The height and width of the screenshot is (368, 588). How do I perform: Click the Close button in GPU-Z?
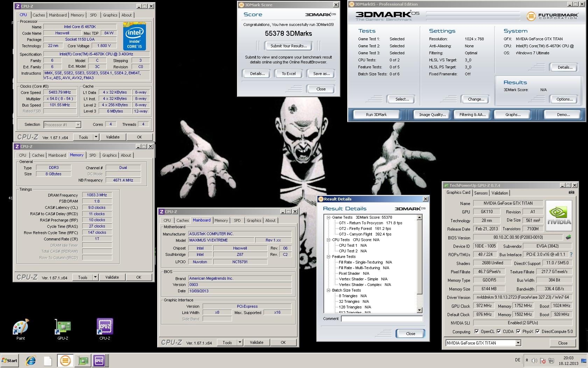562,343
